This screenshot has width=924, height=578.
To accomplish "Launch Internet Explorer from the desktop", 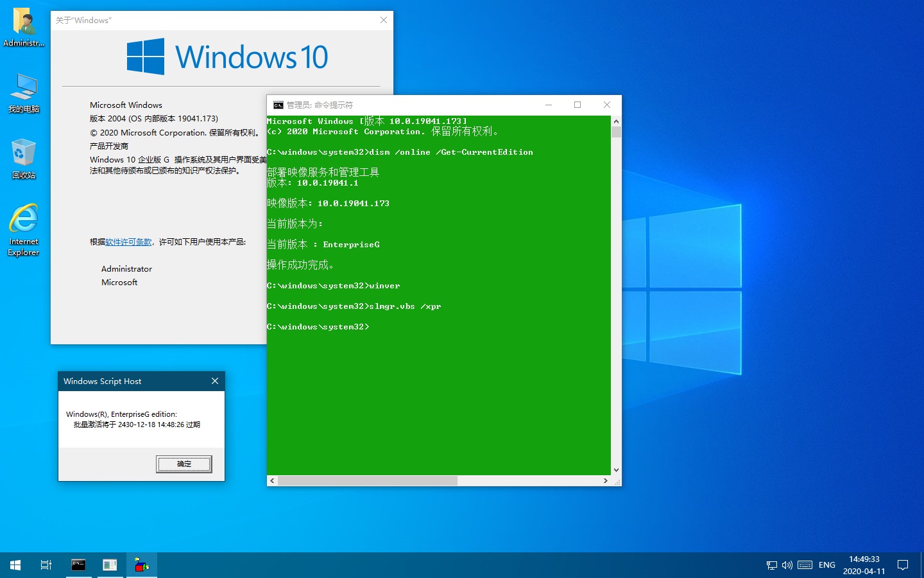I will pos(24,229).
